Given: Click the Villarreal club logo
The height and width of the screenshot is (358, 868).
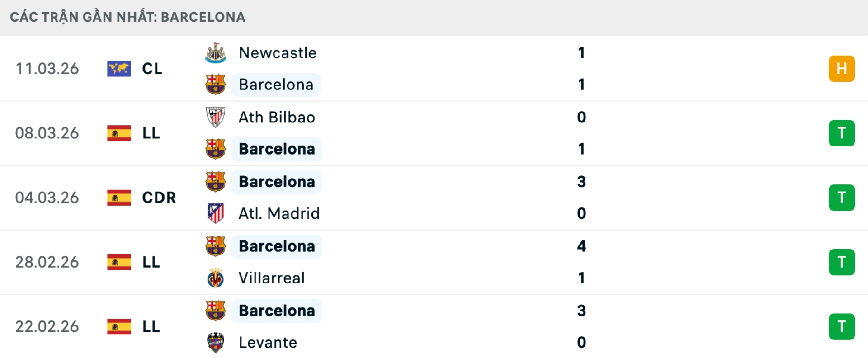Looking at the screenshot, I should (x=216, y=278).
